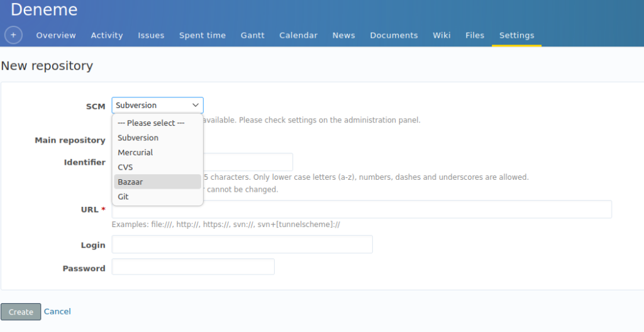Click the Password input box
The height and width of the screenshot is (332, 644).
(193, 267)
